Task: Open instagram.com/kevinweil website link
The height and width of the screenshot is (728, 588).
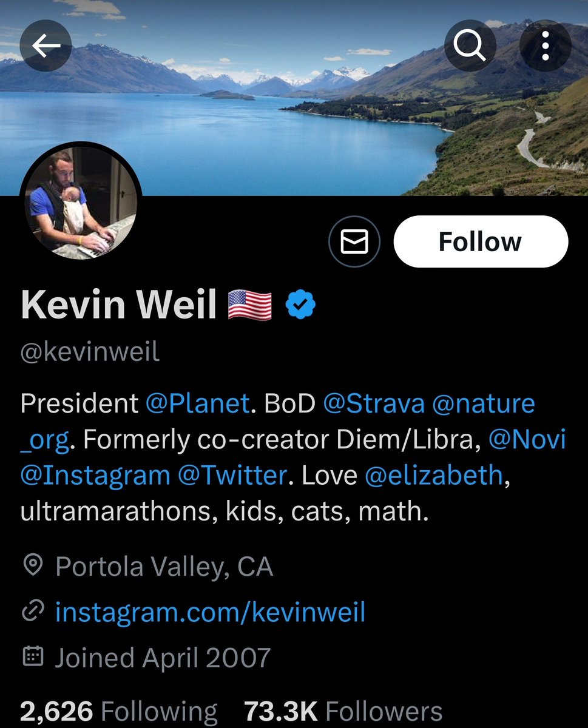Action: [210, 612]
